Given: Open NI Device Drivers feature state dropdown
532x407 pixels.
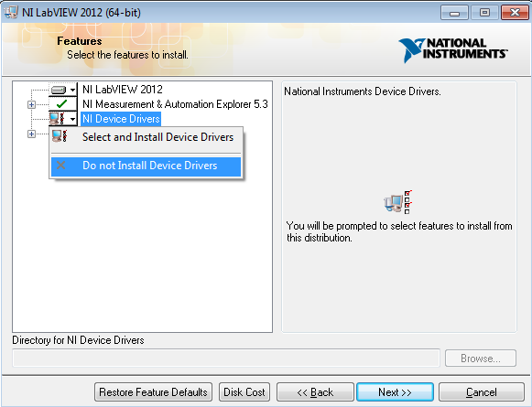Looking at the screenshot, I should pyautogui.click(x=63, y=119).
